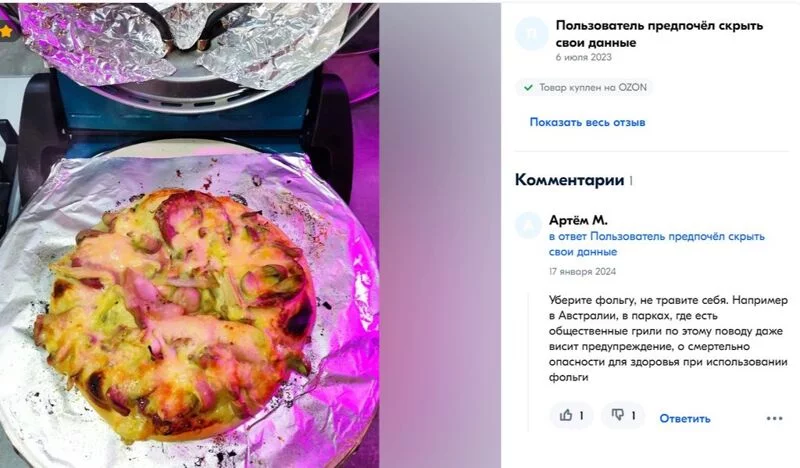Select the comment text about фольгу

668,339
